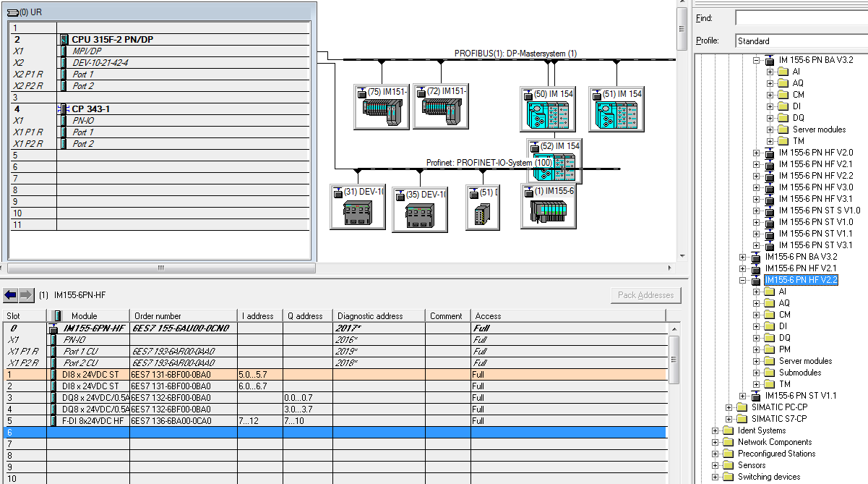The height and width of the screenshot is (484, 868).
Task: Click the Sensors folder icon
Action: click(x=728, y=465)
